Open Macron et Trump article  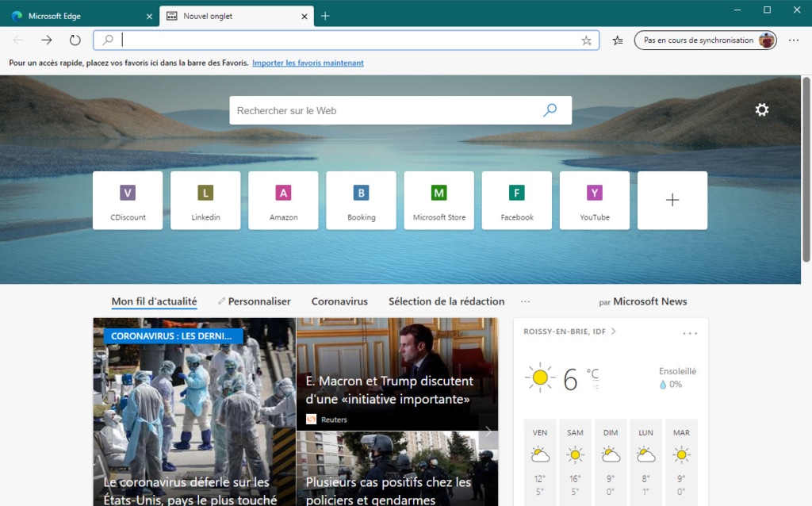[x=397, y=374]
